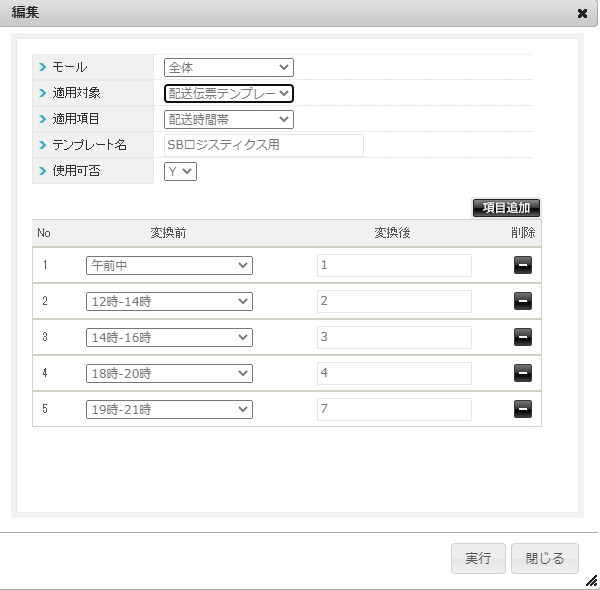Screen dimensions: 600x590
Task: Open the モール dropdown showing 全体
Action: (229, 68)
